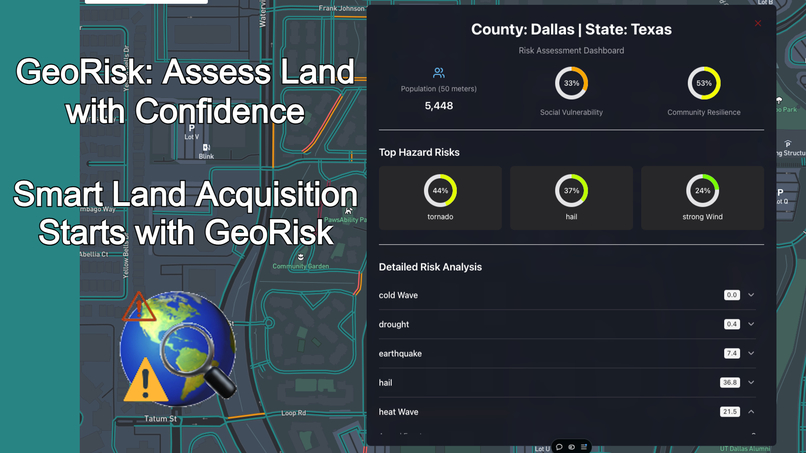The height and width of the screenshot is (453, 806).
Task: Expand the earthquake row chevron
Action: click(x=751, y=353)
